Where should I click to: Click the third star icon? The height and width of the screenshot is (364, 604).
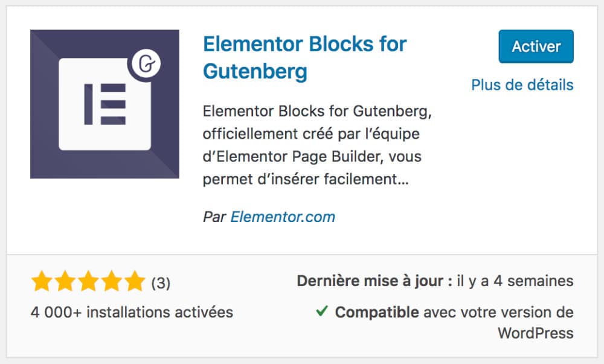pyautogui.click(x=88, y=281)
